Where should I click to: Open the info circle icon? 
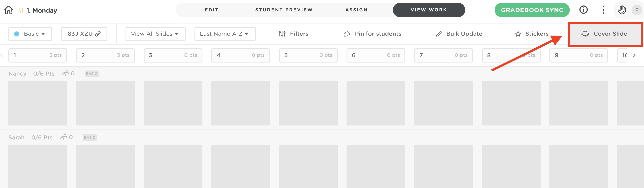[x=583, y=10]
